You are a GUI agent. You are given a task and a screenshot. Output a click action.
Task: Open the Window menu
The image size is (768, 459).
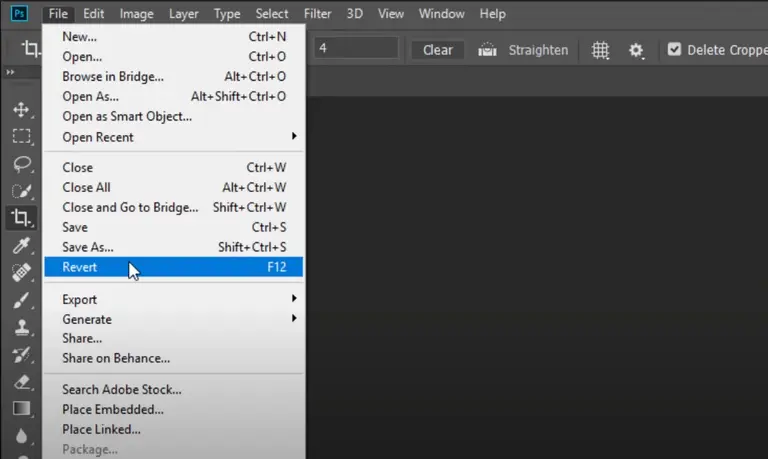(441, 14)
